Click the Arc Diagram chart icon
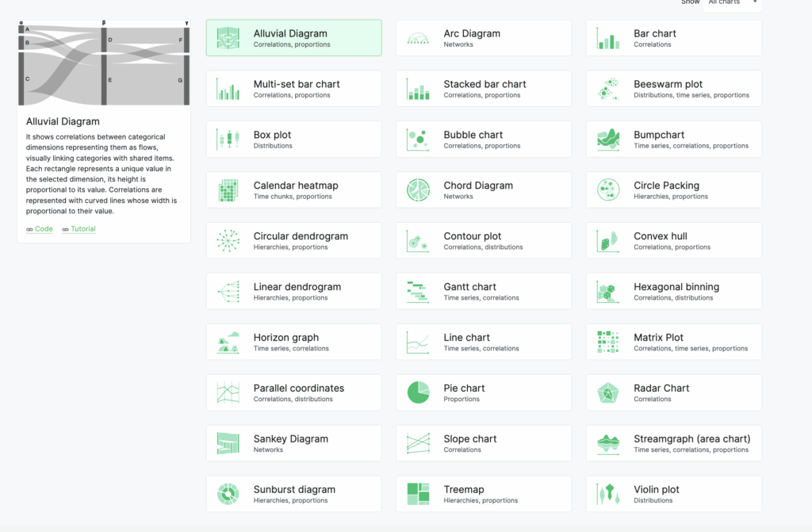The image size is (812, 532). [418, 38]
